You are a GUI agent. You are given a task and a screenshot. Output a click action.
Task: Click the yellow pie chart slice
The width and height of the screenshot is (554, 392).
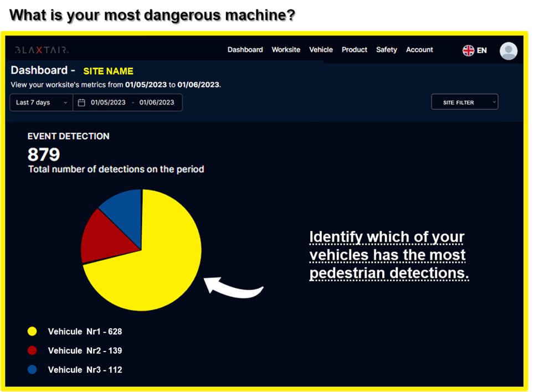[161, 260]
